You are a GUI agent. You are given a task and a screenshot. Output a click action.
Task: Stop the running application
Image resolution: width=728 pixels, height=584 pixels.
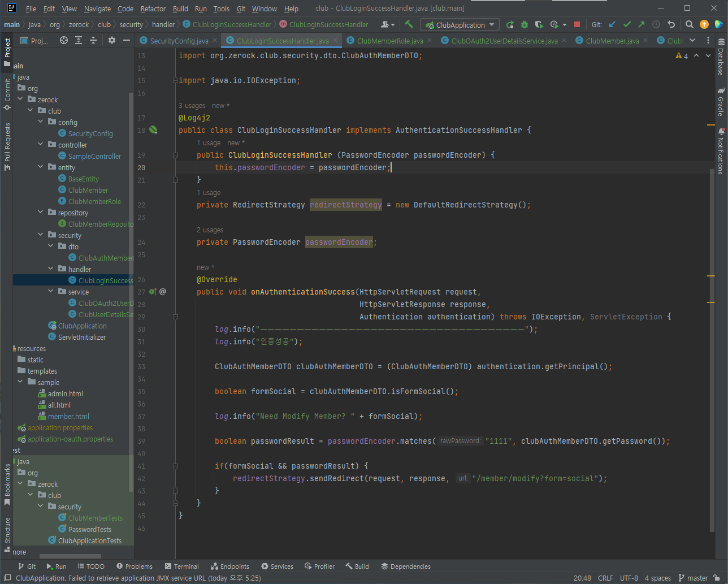(577, 25)
